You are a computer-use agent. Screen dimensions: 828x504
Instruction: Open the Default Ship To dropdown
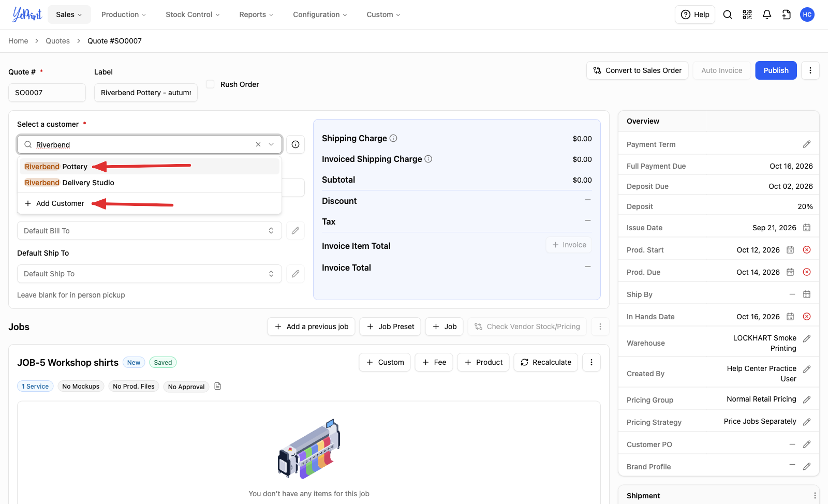point(150,274)
